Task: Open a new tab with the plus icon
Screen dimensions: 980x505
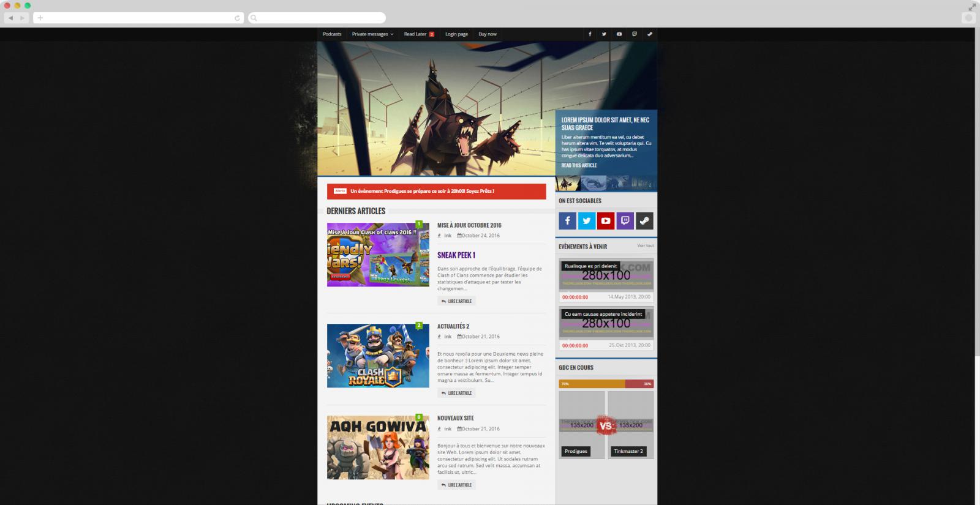Action: [x=40, y=18]
